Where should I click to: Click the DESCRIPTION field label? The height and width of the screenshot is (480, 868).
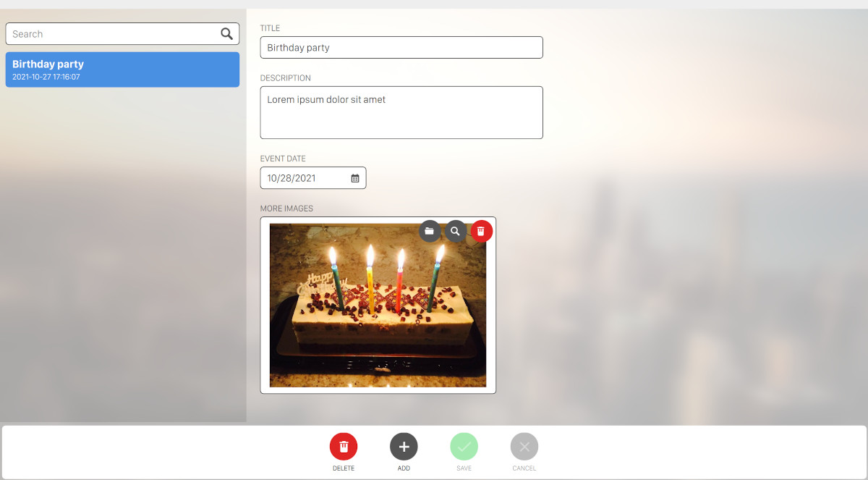click(x=285, y=78)
